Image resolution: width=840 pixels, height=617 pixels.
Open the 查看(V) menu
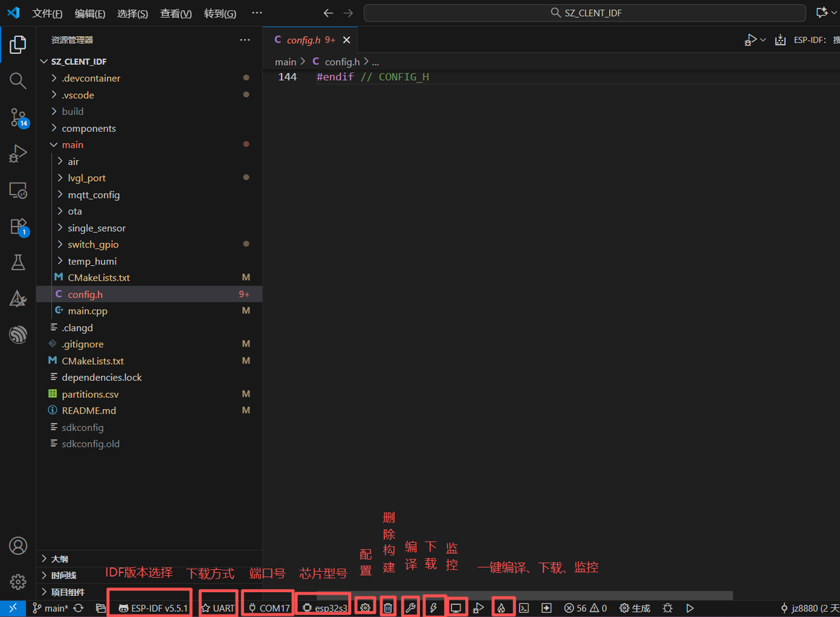click(x=176, y=13)
